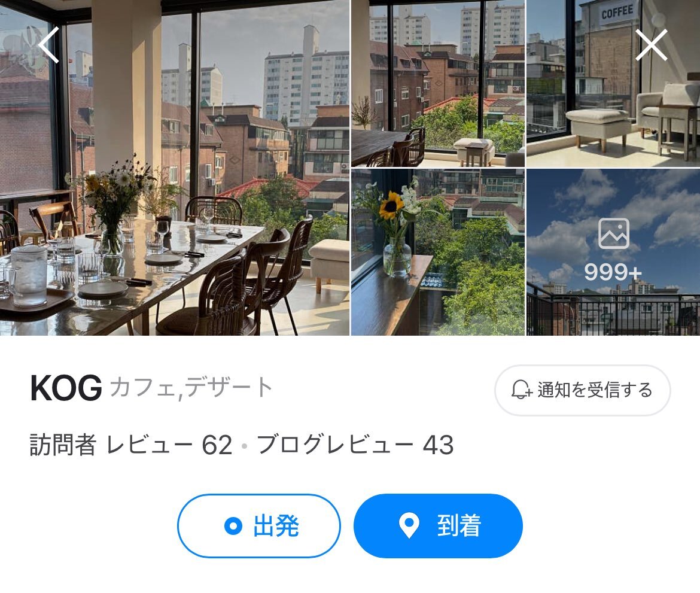Set KOG as destination with 到着
This screenshot has height=593, width=700.
(x=438, y=525)
